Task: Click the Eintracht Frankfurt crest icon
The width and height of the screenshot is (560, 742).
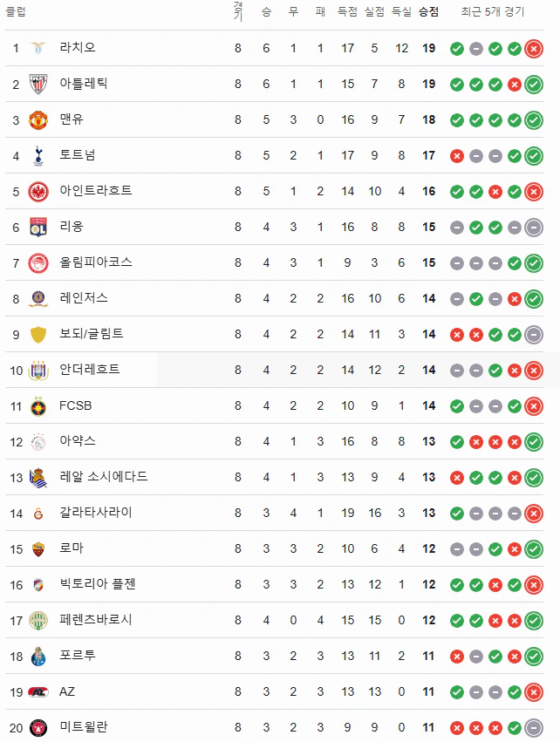Action: point(38,192)
